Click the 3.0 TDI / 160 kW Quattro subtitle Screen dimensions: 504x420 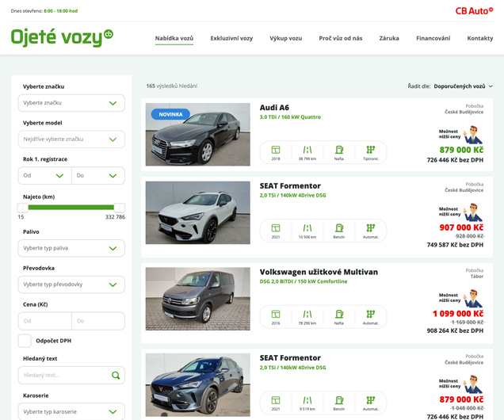[x=290, y=117]
